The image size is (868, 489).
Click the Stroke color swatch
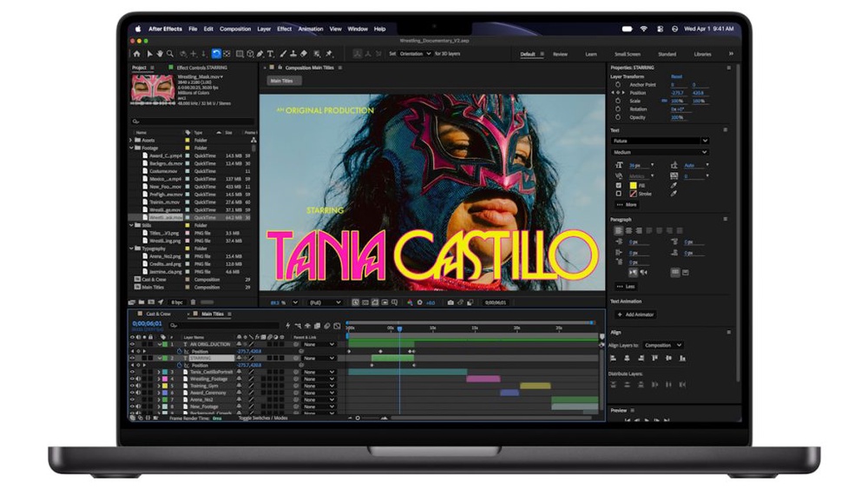[633, 194]
